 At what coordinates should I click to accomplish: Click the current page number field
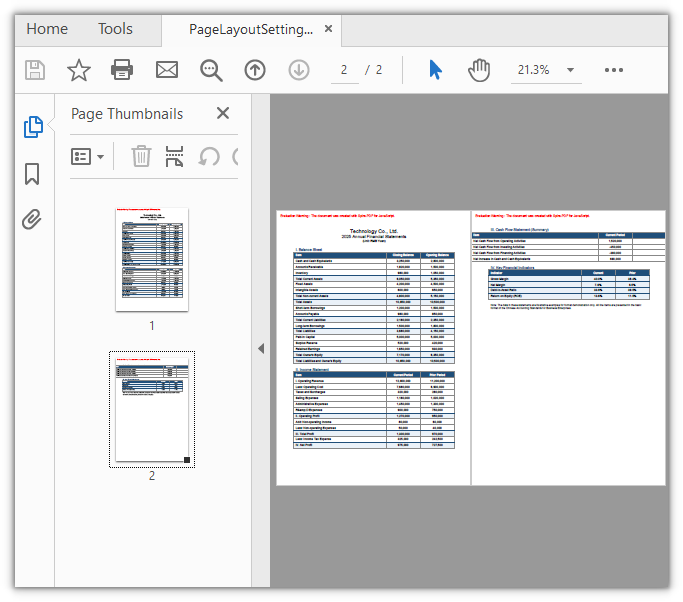344,70
